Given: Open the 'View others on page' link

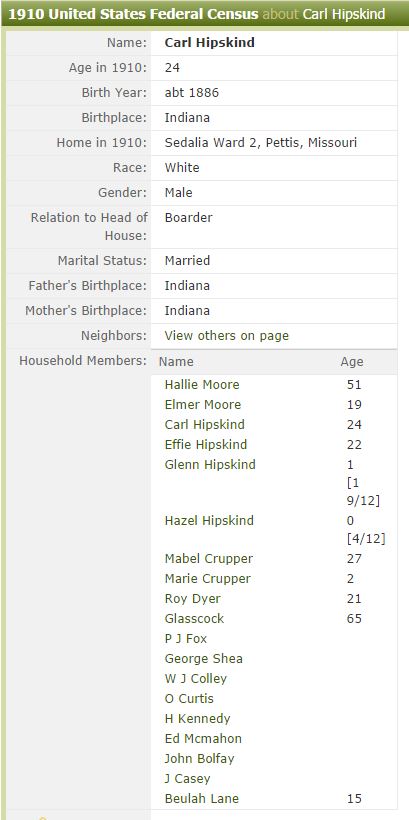Looking at the screenshot, I should coord(226,336).
